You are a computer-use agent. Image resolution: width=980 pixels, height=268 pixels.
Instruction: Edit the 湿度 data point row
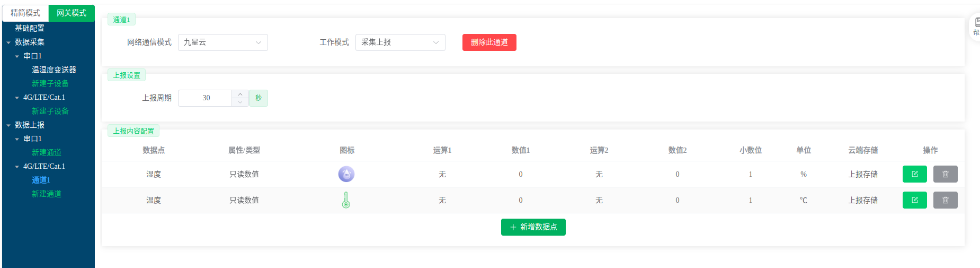[914, 174]
